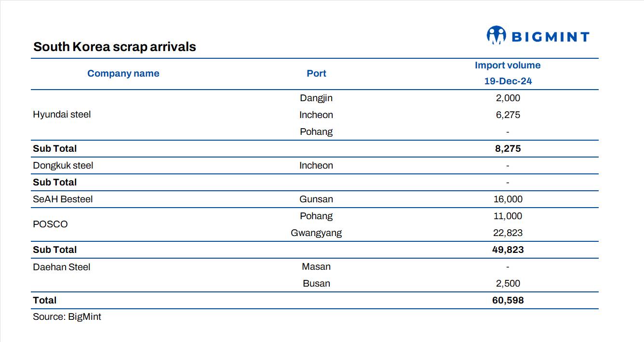Image resolution: width=644 pixels, height=342 pixels.
Task: Click the SeAH Besteel company cell
Action: [x=63, y=199]
